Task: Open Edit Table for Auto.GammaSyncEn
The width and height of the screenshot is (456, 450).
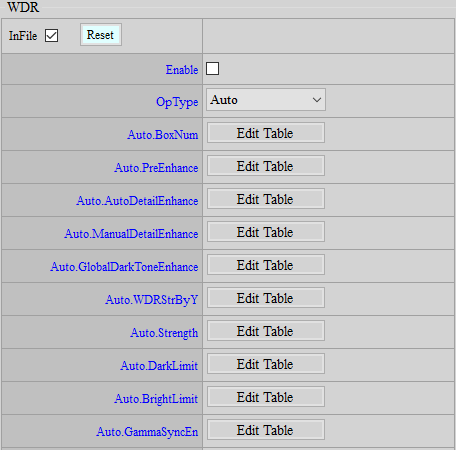Action: tap(266, 430)
